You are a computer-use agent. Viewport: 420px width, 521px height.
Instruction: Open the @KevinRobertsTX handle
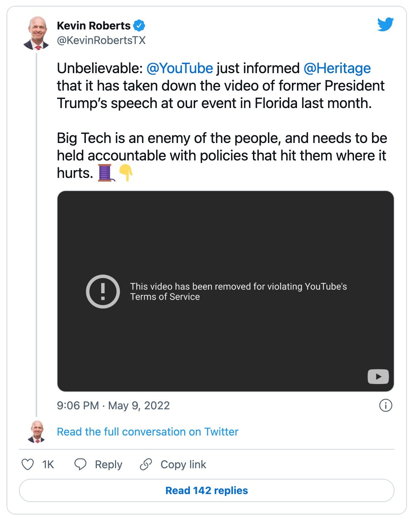[x=101, y=40]
